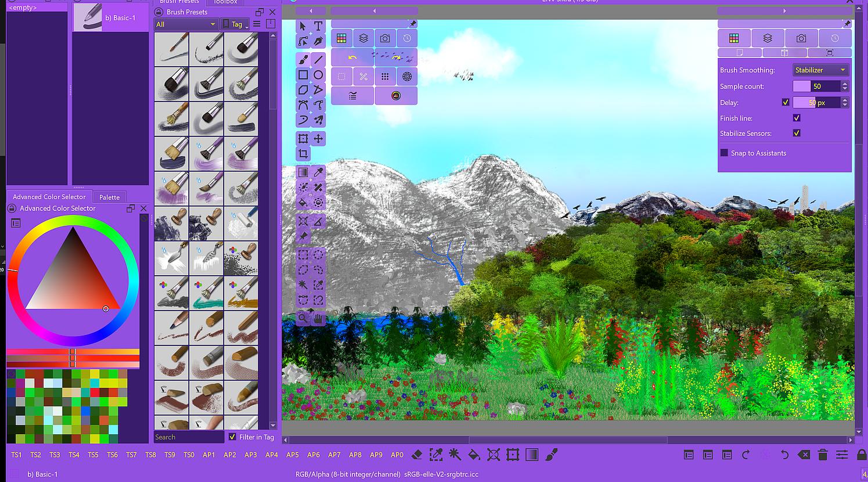Select the Gradient tool in the toolbox
The width and height of the screenshot is (868, 482).
[x=303, y=172]
